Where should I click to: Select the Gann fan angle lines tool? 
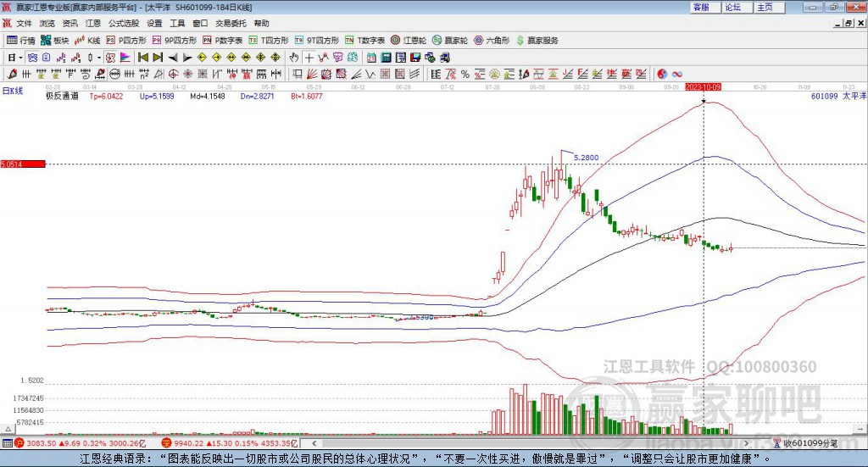[312, 74]
